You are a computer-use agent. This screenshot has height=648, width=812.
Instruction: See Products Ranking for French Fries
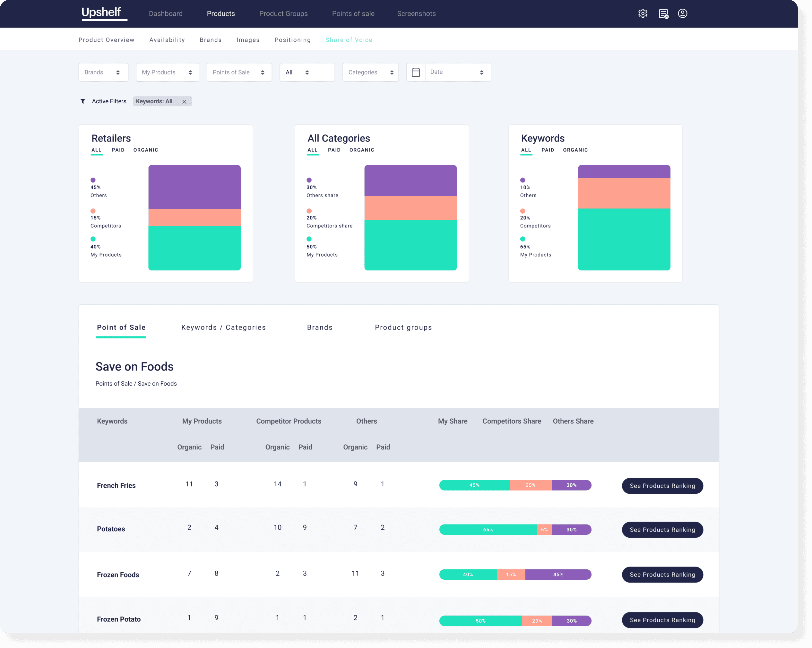coord(662,486)
